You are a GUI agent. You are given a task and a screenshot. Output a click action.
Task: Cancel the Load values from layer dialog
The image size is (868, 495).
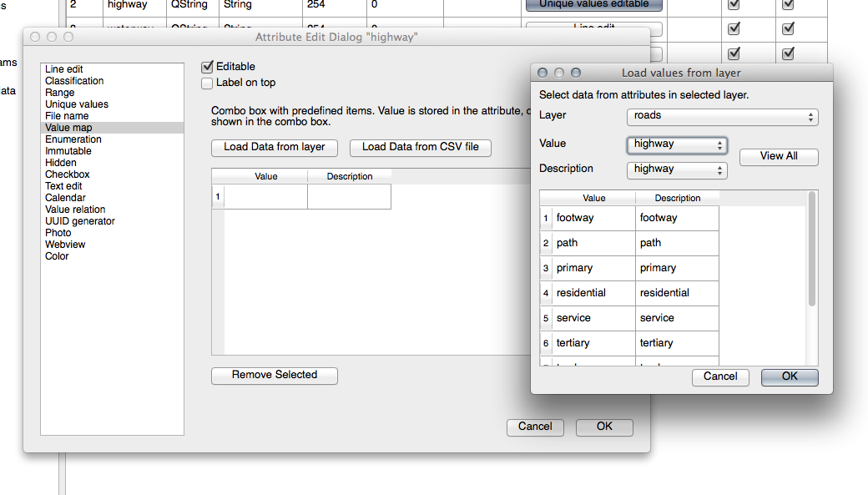[x=720, y=377]
